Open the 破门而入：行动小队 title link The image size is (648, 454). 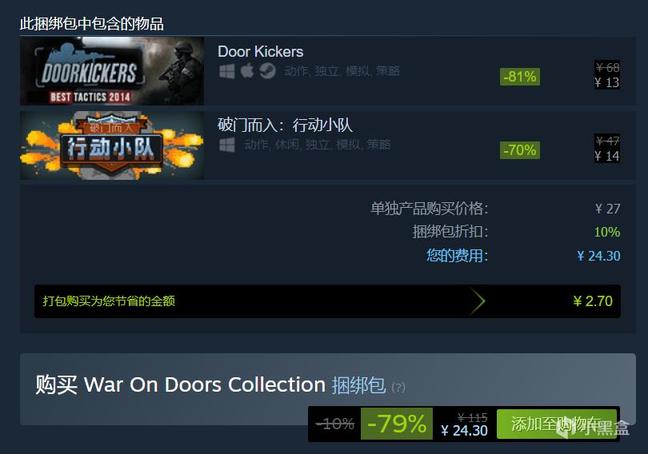pyautogui.click(x=285, y=125)
